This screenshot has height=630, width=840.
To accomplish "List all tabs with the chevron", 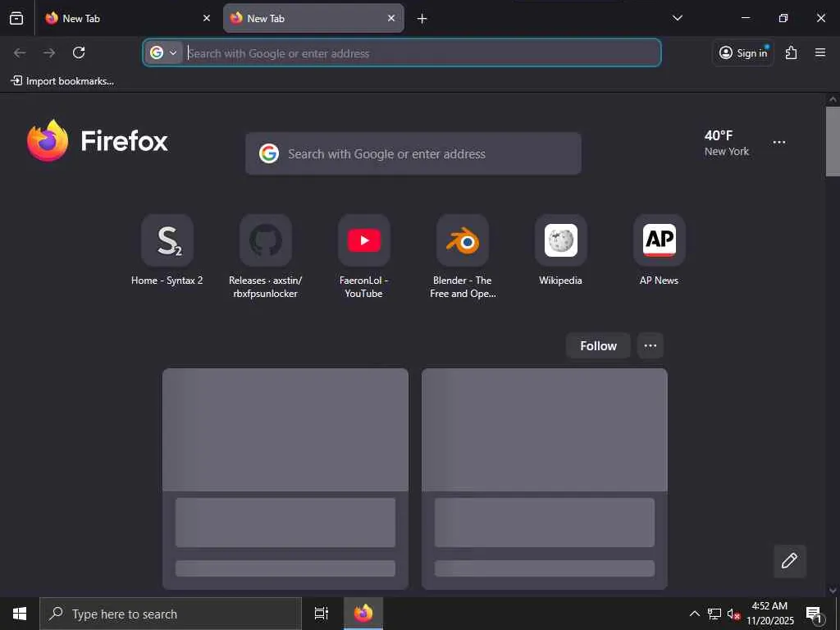I will pos(677,18).
